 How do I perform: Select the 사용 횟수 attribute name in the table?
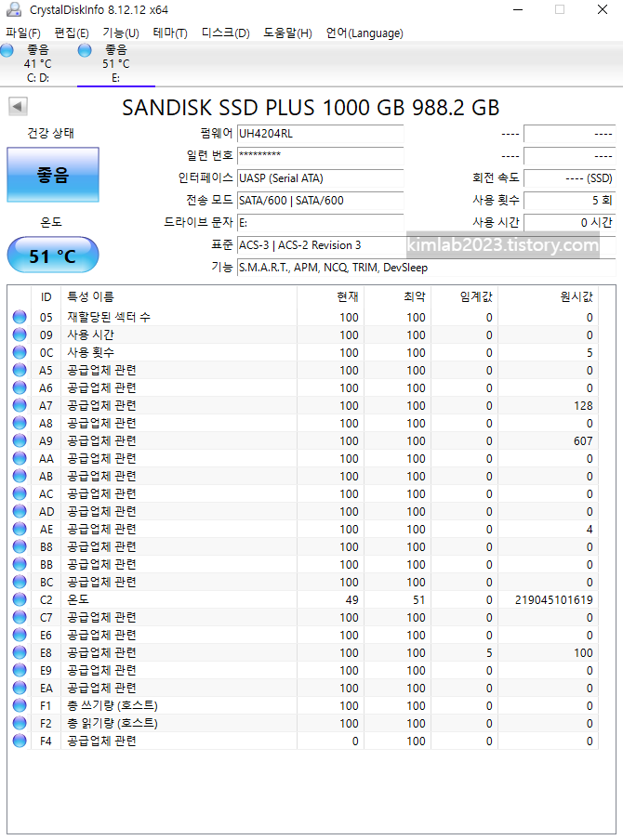tap(90, 352)
